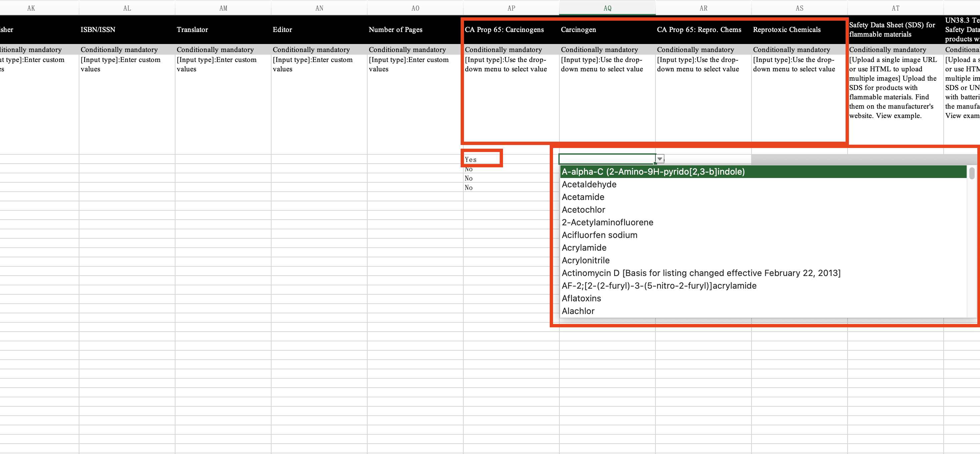The image size is (980, 454).
Task: Select Alachlor list option
Action: 578,311
